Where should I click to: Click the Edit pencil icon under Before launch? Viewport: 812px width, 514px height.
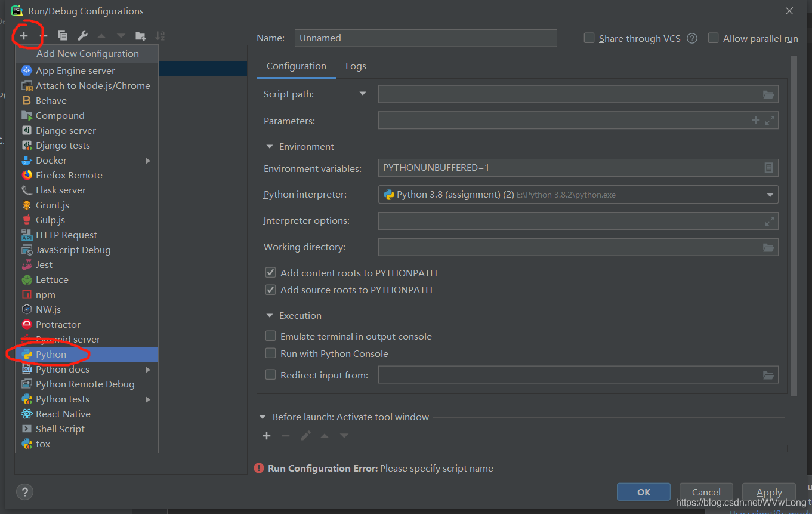point(305,436)
